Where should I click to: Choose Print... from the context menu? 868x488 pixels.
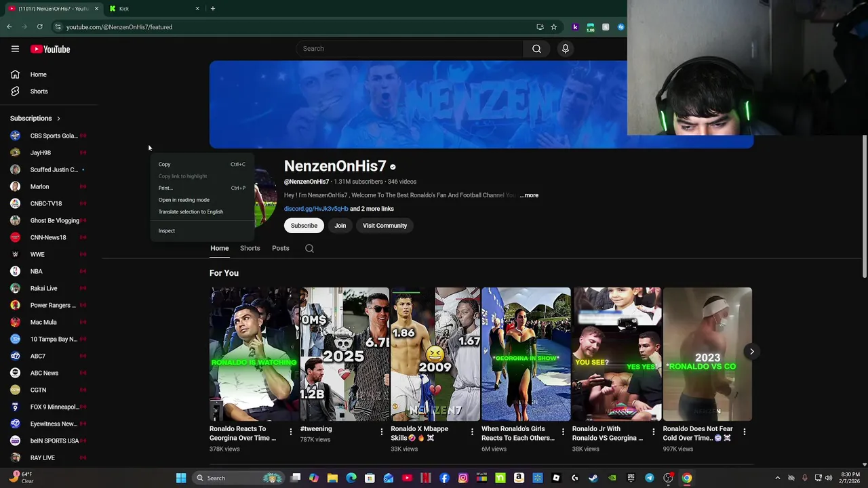(x=201, y=188)
